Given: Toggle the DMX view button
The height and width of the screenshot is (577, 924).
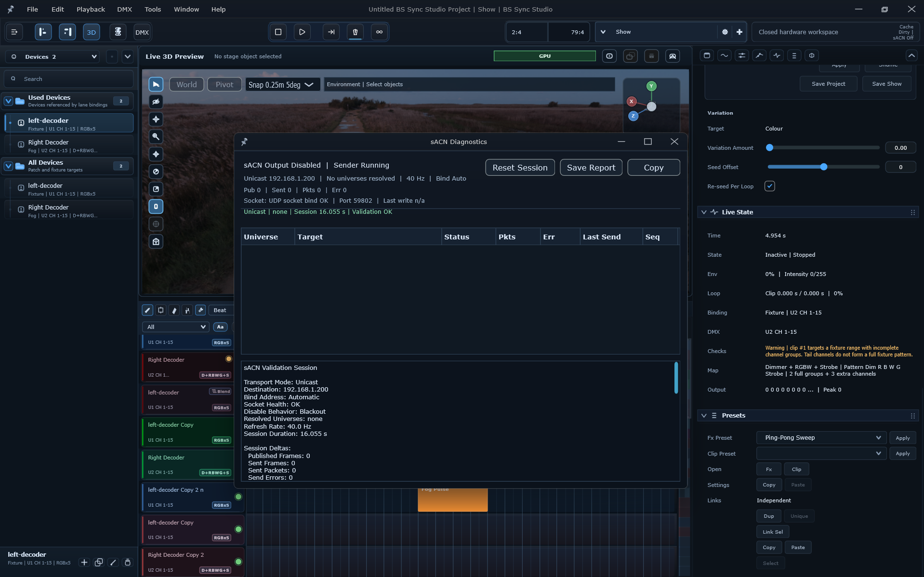Looking at the screenshot, I should click(142, 32).
